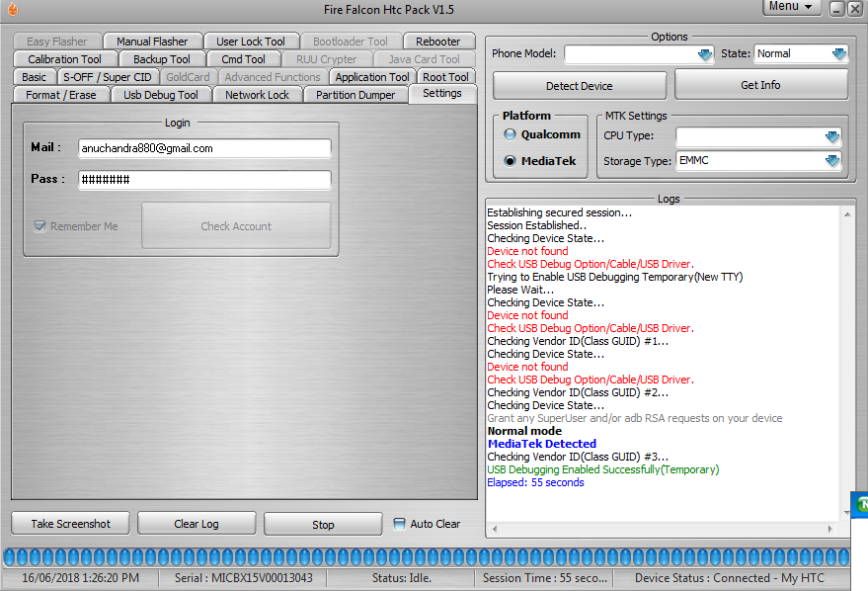Screen dimensions: 868x591
Task: Click the bold 'Normal mode' log line
Action: 524,431
